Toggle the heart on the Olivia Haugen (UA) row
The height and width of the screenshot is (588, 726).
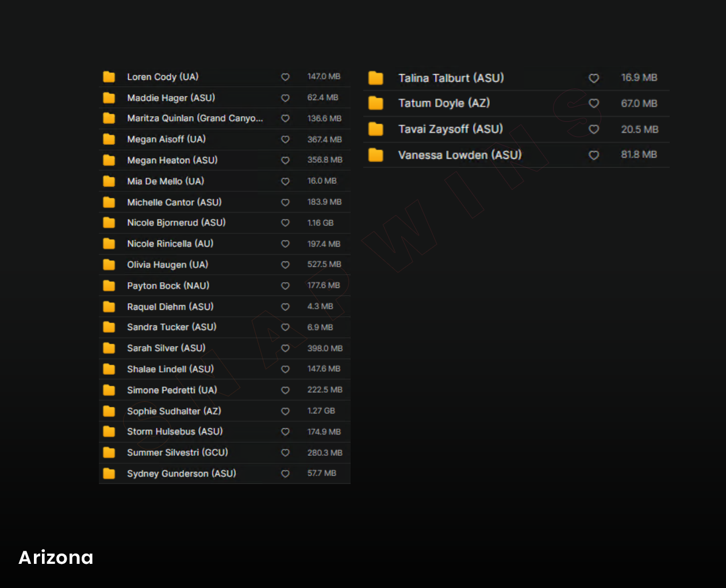click(x=285, y=265)
